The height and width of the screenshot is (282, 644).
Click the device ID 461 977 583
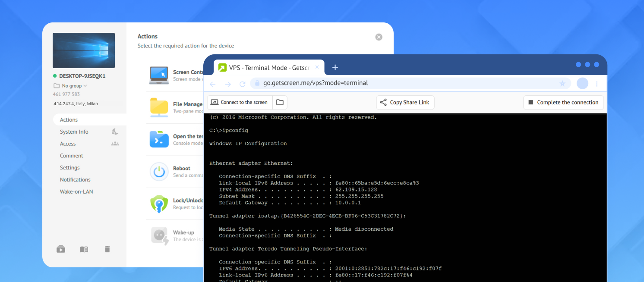click(66, 94)
